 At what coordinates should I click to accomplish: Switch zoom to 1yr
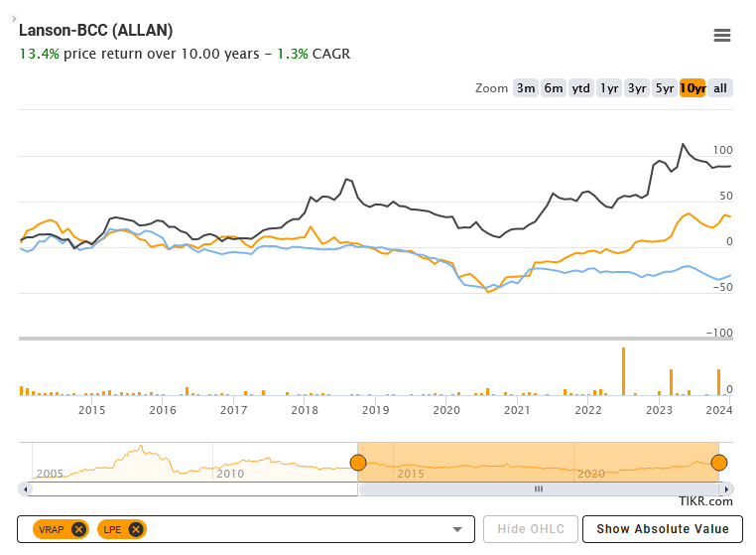609,88
